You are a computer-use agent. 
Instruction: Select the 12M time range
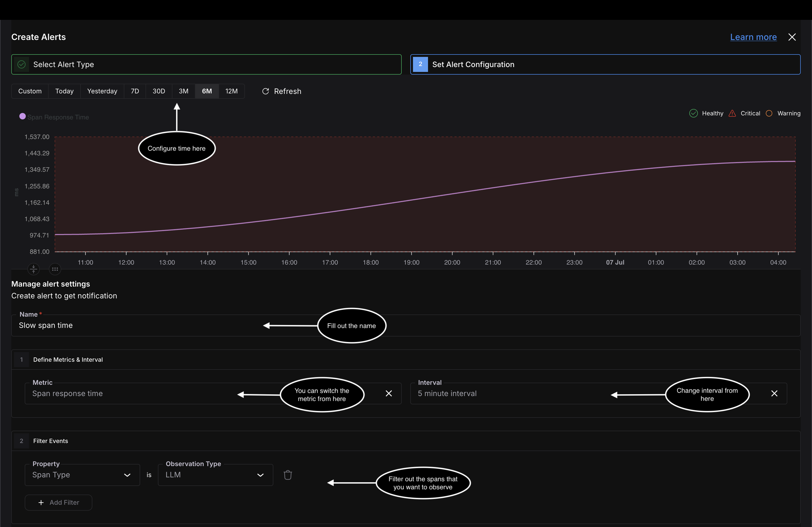231,91
